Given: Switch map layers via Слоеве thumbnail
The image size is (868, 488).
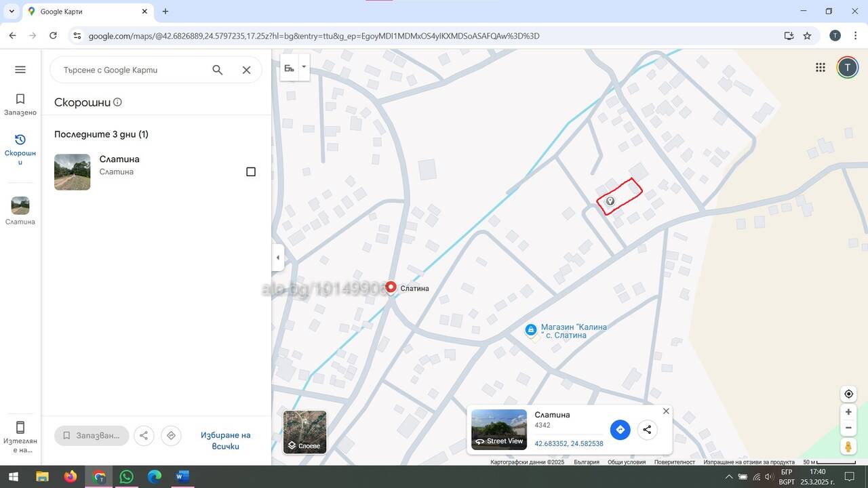Looking at the screenshot, I should (x=304, y=432).
